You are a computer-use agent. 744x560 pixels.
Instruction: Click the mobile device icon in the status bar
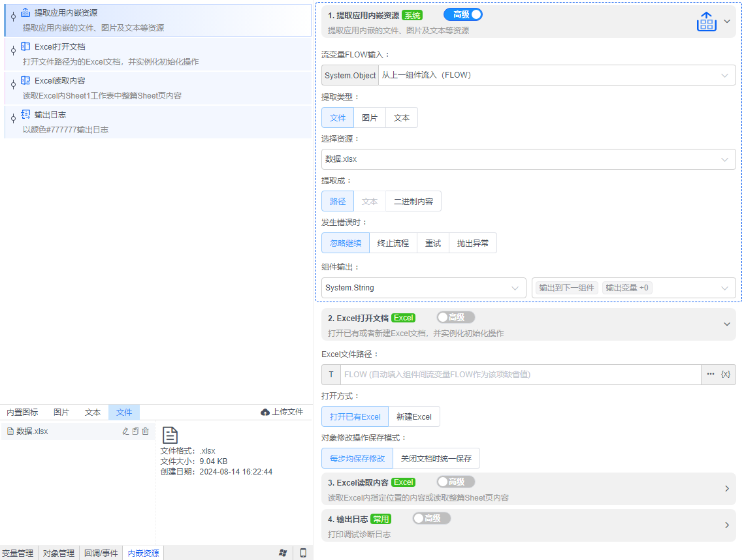[x=302, y=552]
